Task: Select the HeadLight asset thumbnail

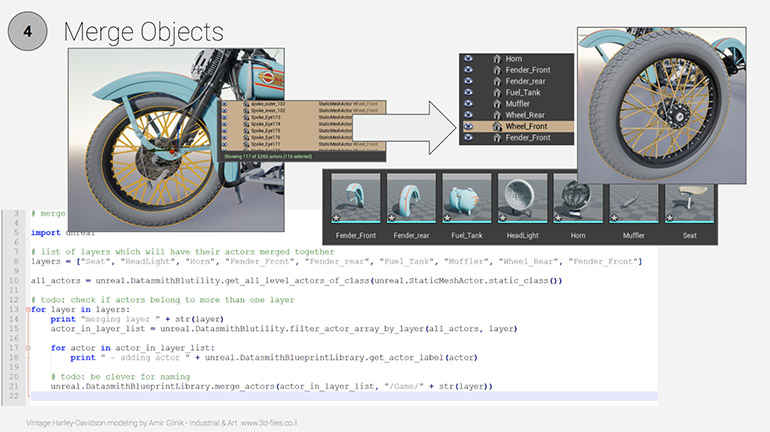Action: click(520, 201)
